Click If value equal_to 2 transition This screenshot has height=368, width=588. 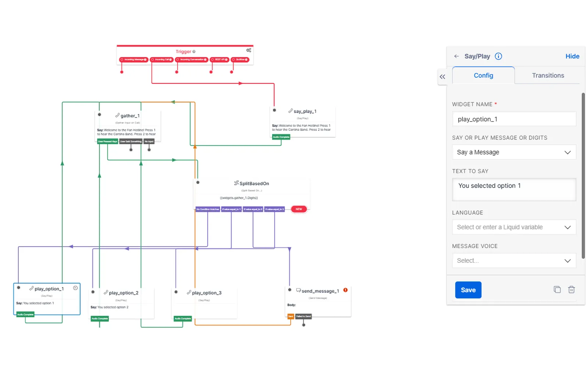coord(253,209)
